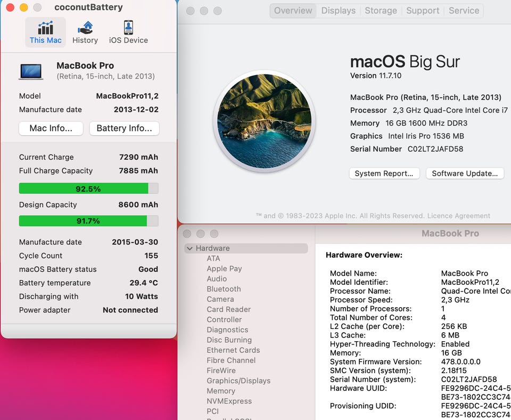The image size is (511, 420).
Task: Click the System Report button
Action: point(384,174)
